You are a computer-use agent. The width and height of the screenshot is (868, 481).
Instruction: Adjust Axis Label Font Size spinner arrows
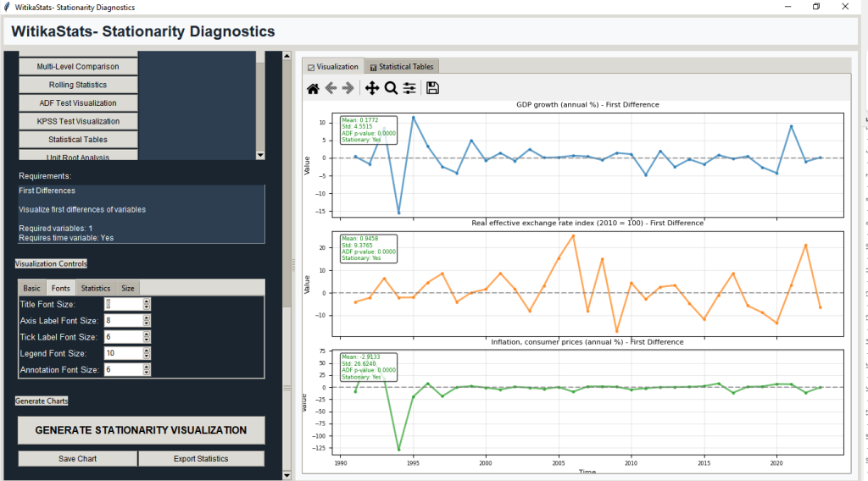click(x=147, y=321)
